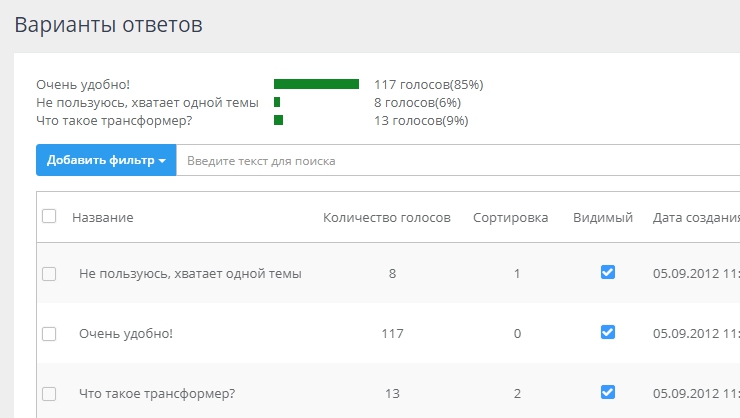
Task: Sort table by "Название" column header
Action: pos(103,217)
